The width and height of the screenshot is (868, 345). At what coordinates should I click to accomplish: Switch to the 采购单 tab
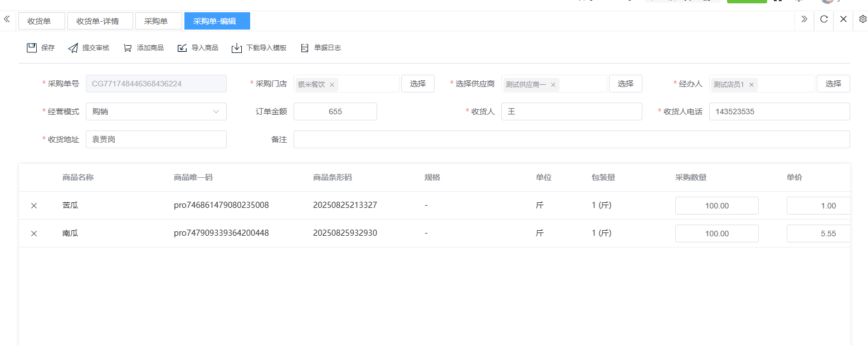[x=159, y=21]
